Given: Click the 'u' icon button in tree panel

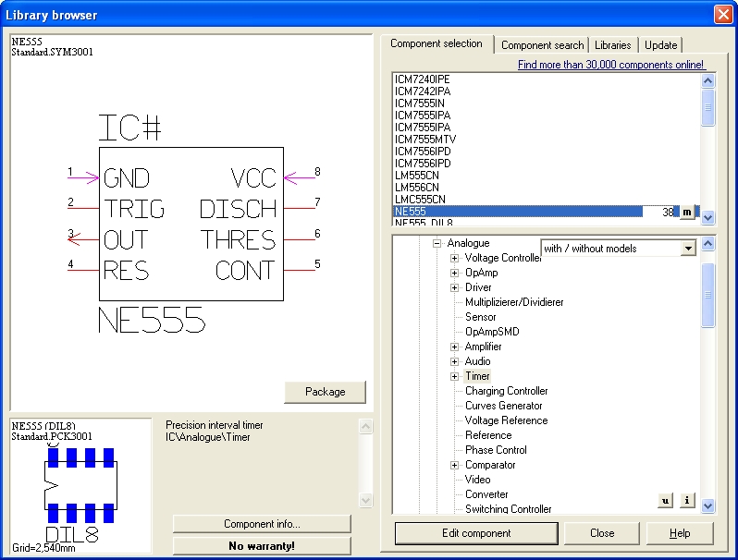Looking at the screenshot, I should coord(665,500).
